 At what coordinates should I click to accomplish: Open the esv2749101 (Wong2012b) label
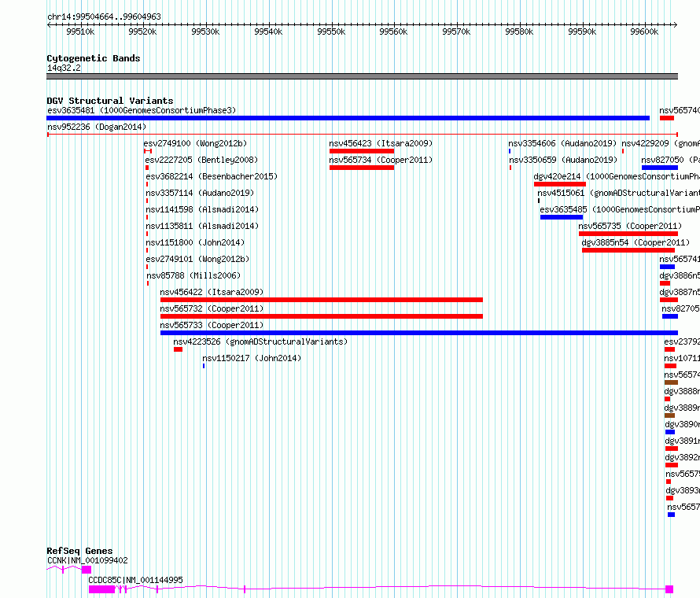(x=197, y=259)
